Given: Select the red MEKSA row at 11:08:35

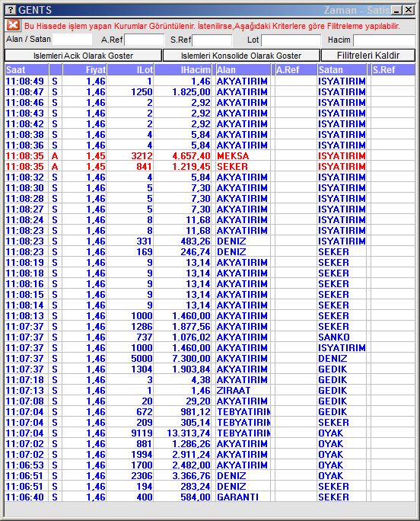Looking at the screenshot, I should (210, 156).
